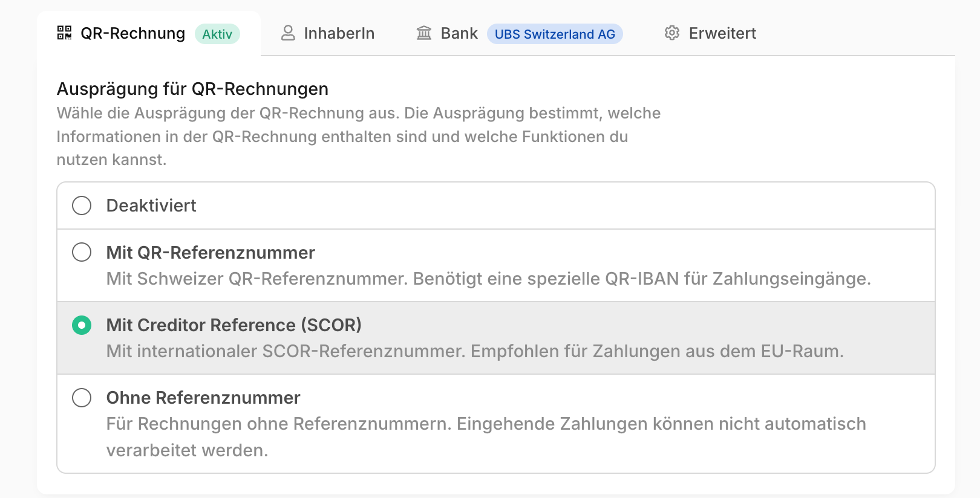Click the green Aktiv badge
This screenshot has width=980, height=498.
(217, 34)
